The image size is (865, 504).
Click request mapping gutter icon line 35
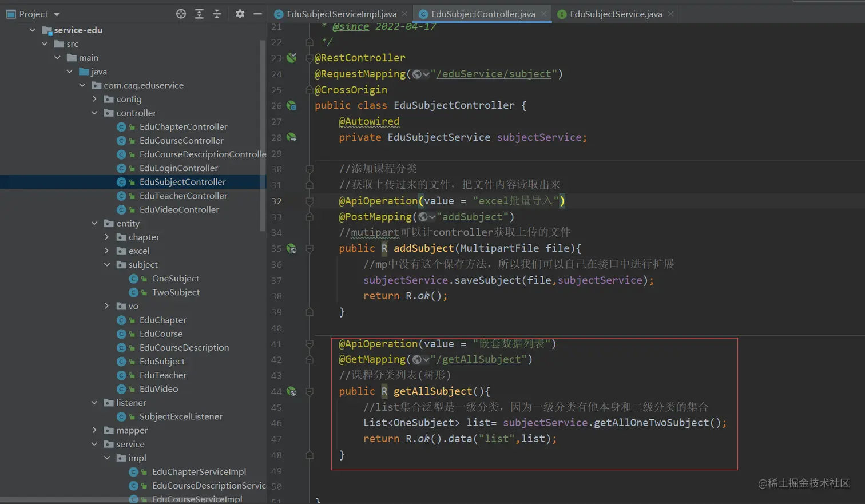click(292, 248)
